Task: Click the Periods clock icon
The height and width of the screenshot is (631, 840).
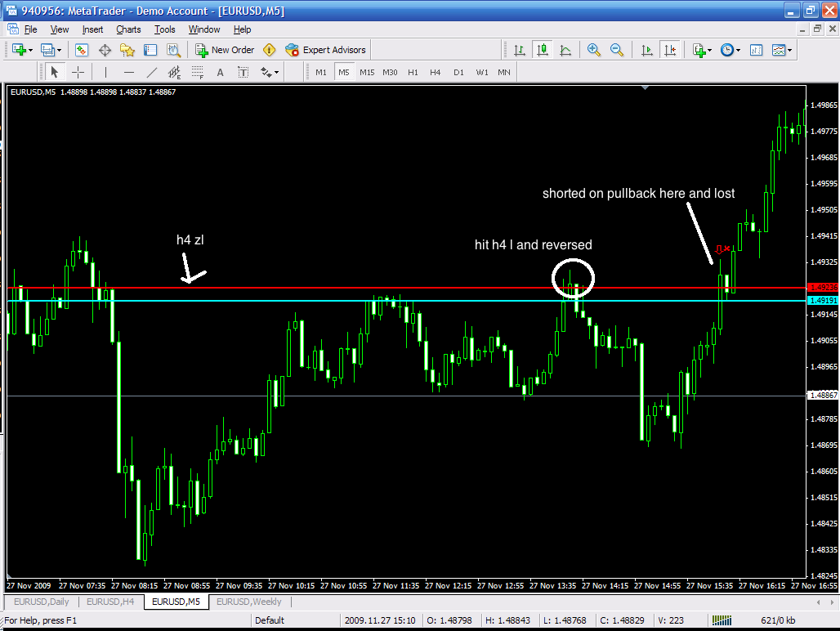Action: (x=727, y=50)
